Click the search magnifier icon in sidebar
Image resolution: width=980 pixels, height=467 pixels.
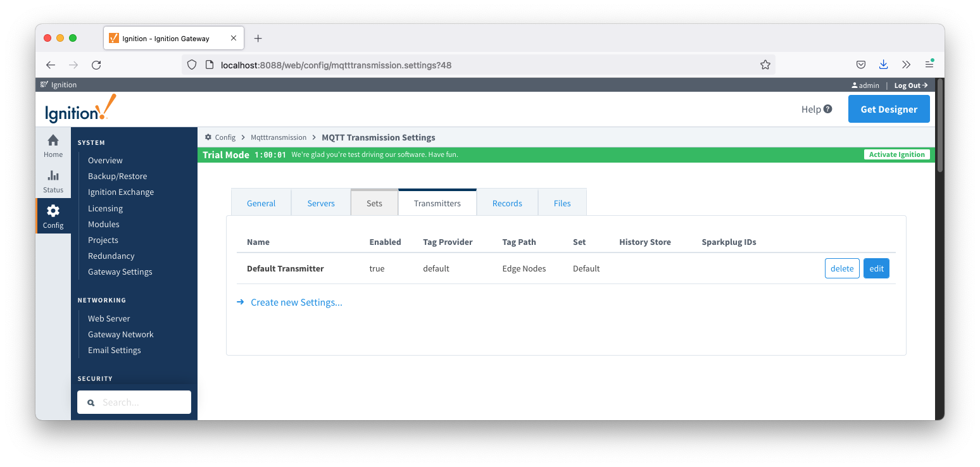coord(91,402)
